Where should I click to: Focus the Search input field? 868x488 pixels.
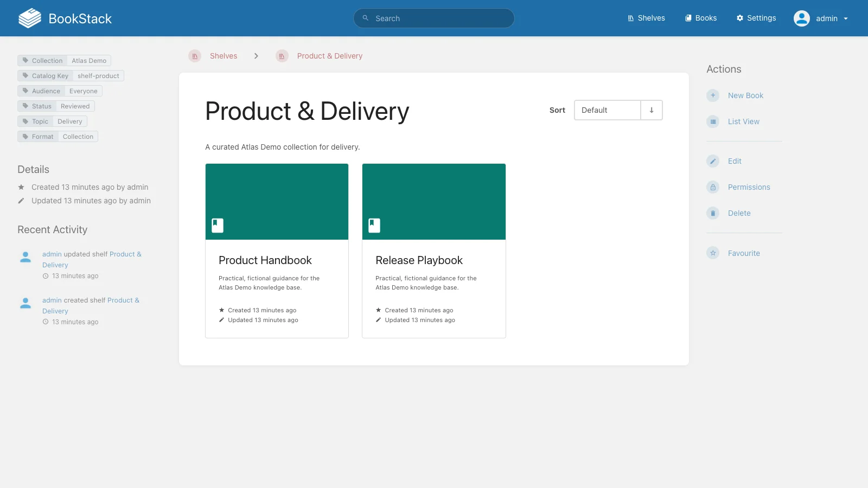(x=434, y=18)
